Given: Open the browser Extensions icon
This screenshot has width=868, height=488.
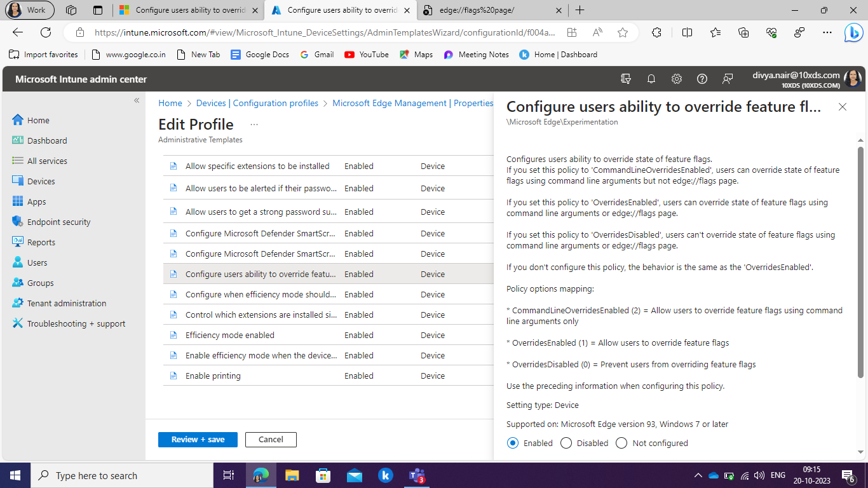Looking at the screenshot, I should pos(657,32).
